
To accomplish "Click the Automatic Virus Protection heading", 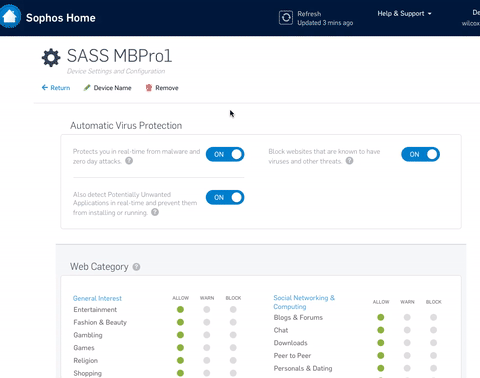I will tap(126, 126).
